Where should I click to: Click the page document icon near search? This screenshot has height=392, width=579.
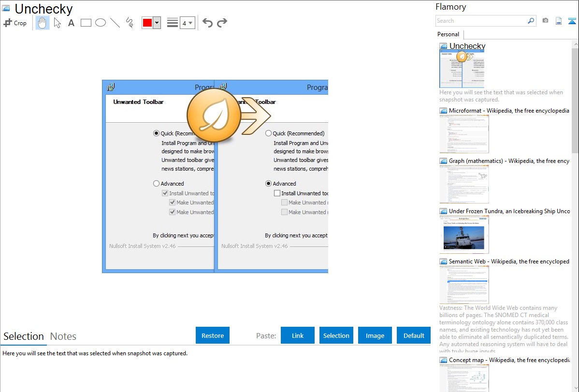[x=559, y=21]
